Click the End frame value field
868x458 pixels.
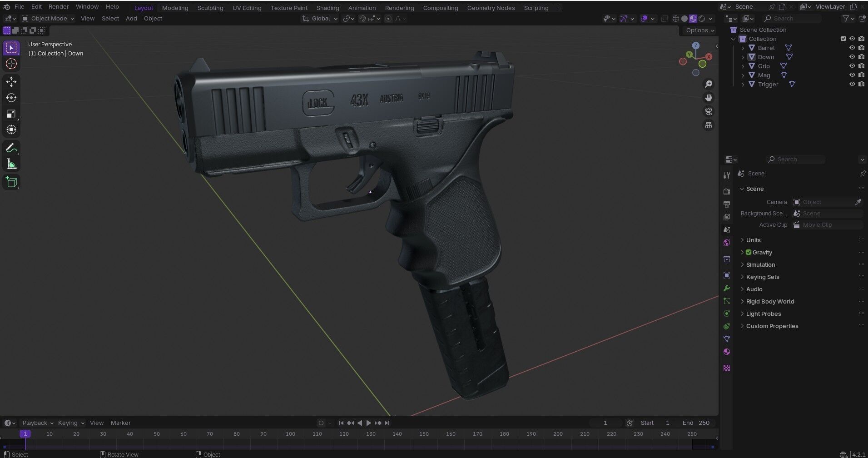tap(697, 423)
